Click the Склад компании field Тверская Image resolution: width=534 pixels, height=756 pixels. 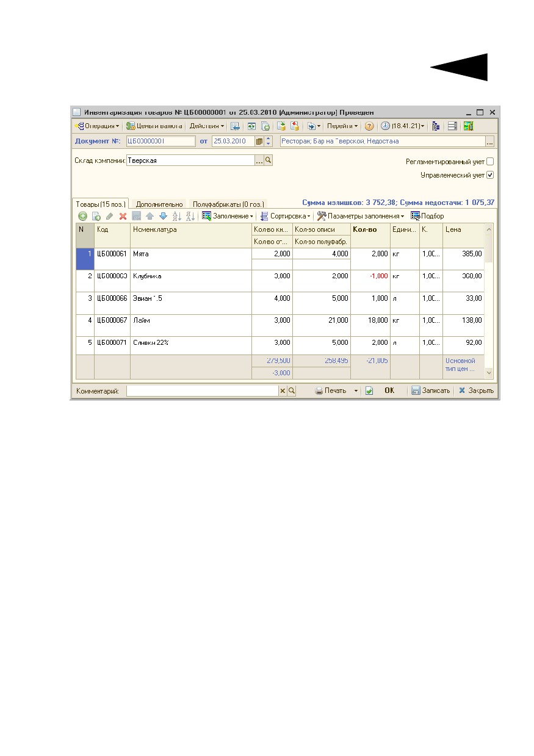pyautogui.click(x=190, y=160)
